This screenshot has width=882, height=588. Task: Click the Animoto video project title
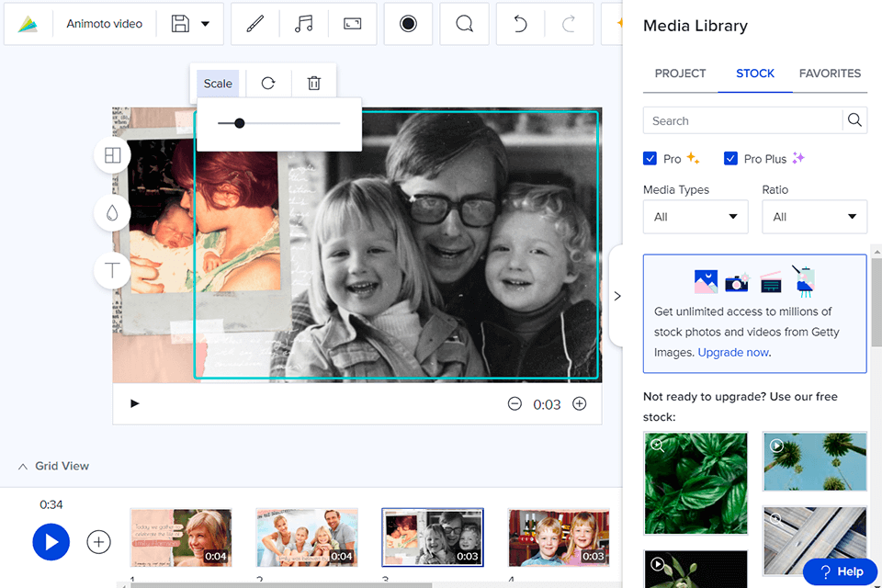pyautogui.click(x=104, y=24)
